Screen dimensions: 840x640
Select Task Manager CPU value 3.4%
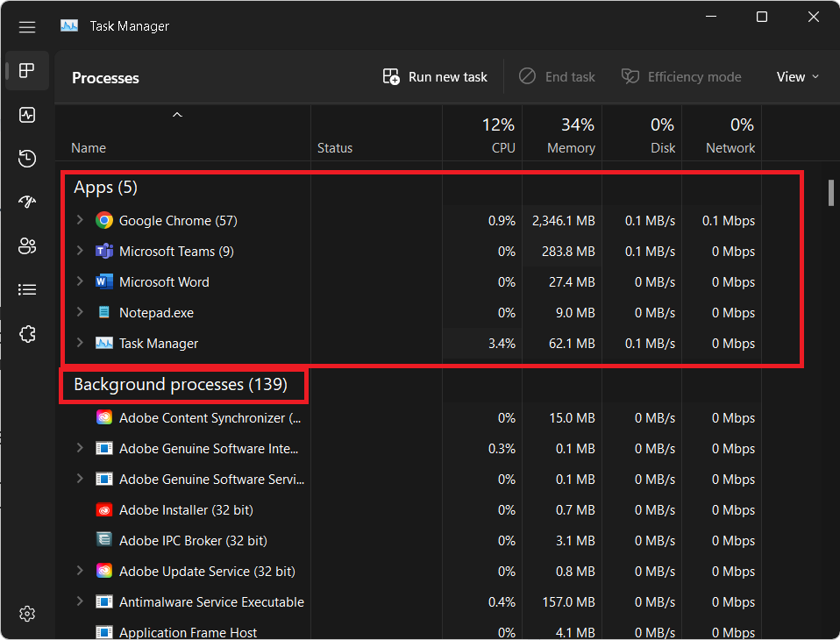[x=502, y=344]
